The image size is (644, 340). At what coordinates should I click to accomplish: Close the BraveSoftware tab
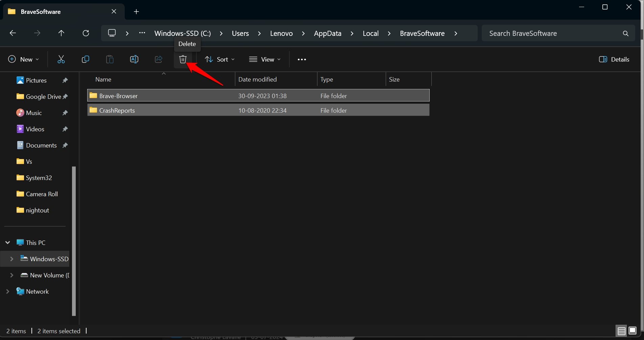pyautogui.click(x=114, y=12)
